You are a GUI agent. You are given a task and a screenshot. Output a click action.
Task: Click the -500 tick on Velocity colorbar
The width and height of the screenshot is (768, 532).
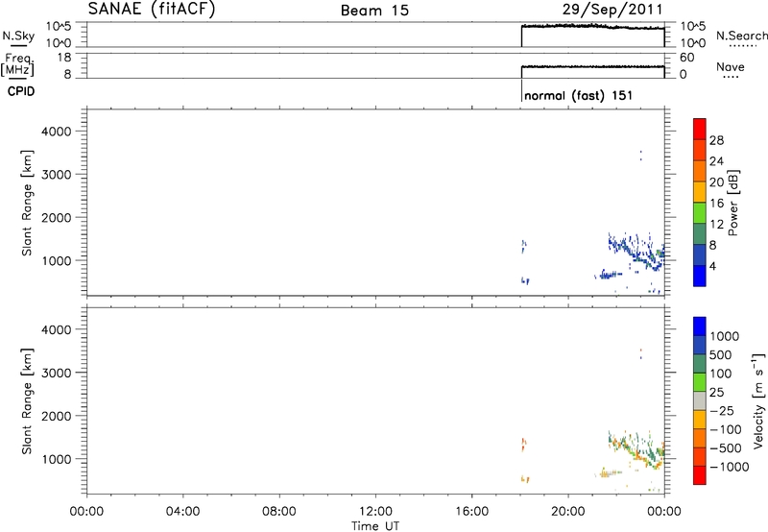point(726,448)
